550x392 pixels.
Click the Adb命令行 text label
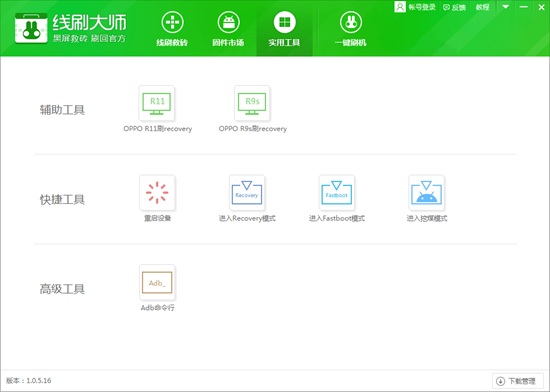157,308
